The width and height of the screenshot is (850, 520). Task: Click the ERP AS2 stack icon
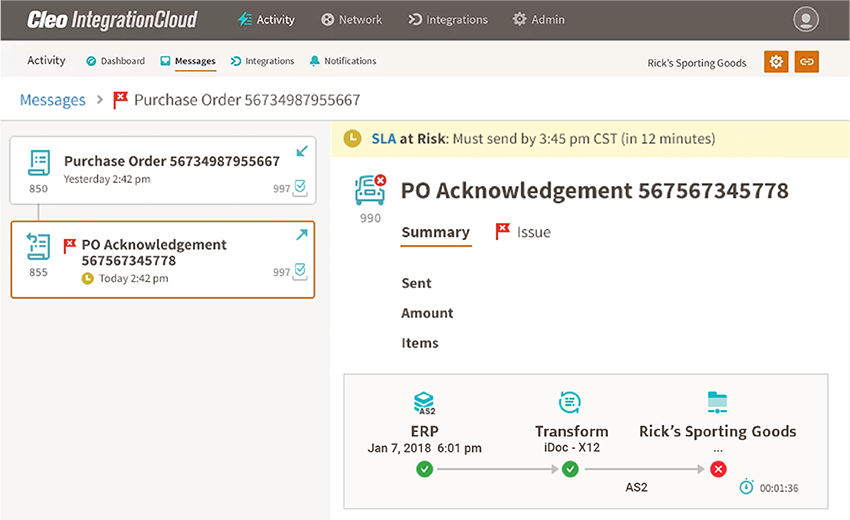pyautogui.click(x=424, y=403)
